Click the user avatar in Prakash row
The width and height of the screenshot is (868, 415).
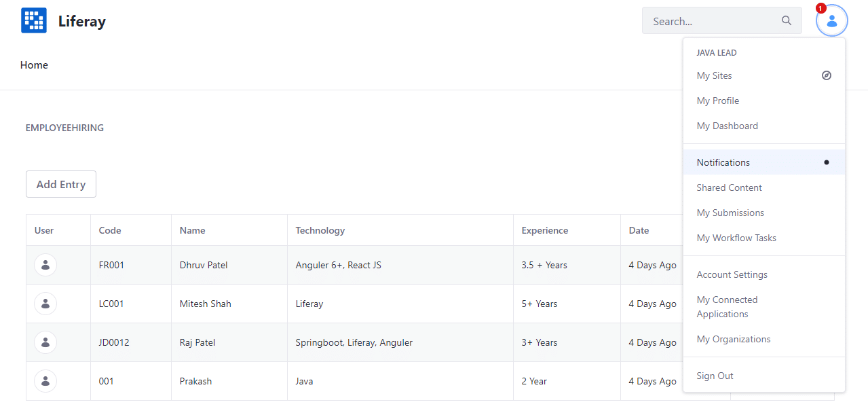point(45,381)
